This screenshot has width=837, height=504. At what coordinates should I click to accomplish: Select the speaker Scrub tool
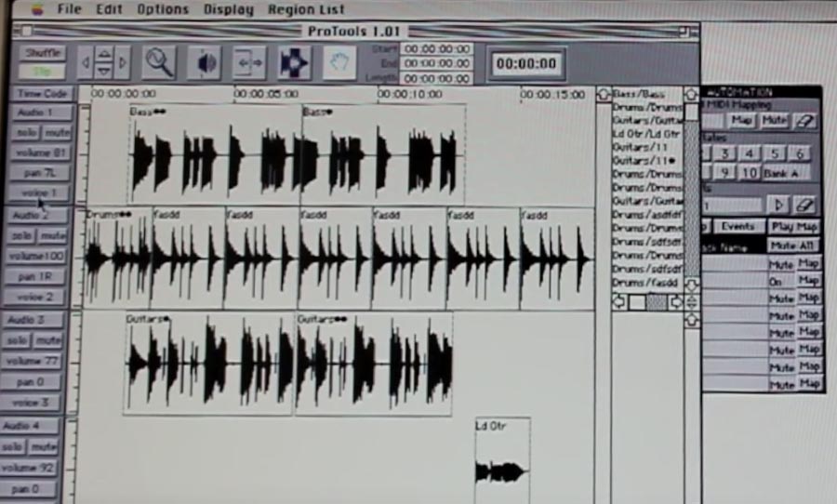[205, 62]
